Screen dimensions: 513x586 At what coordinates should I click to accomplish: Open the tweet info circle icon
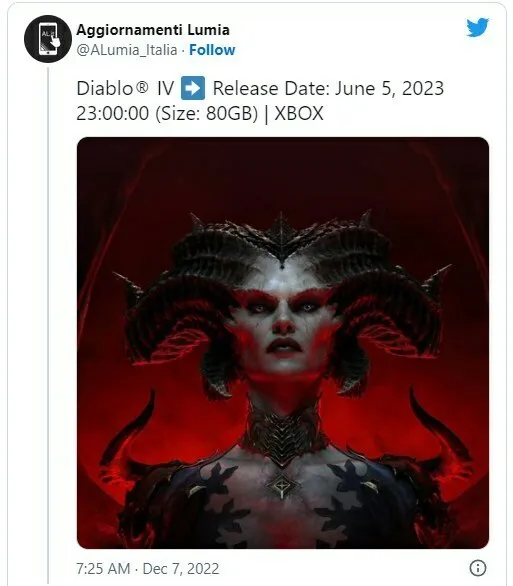[478, 567]
